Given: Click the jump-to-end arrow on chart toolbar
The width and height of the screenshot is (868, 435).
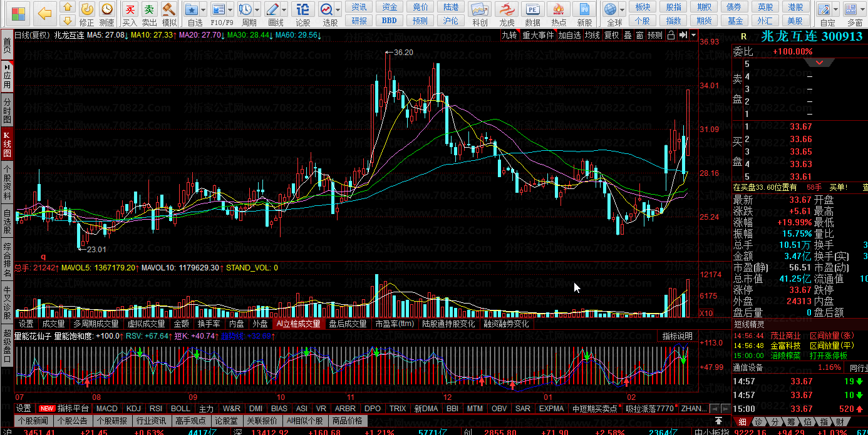Looking at the screenshot, I should (x=683, y=35).
